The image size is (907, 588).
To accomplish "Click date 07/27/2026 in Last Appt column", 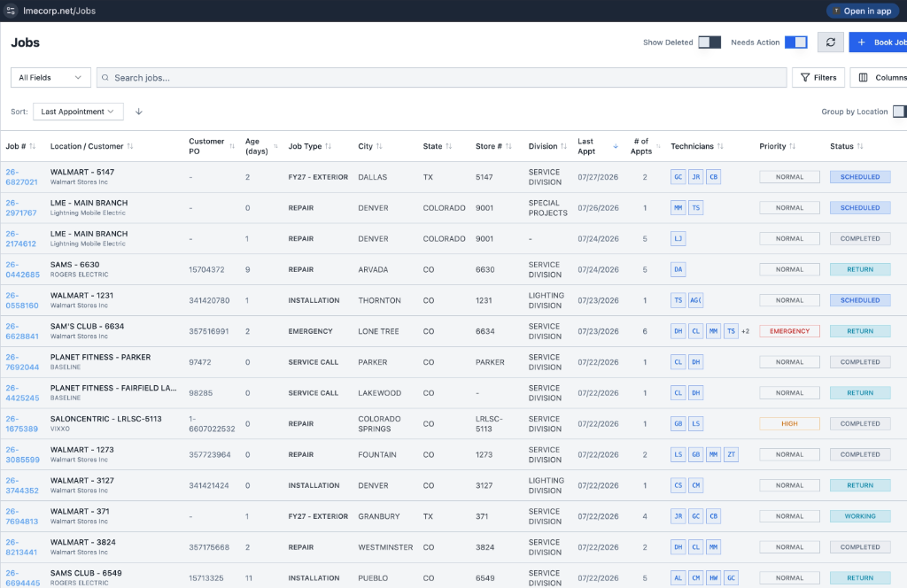I will point(598,177).
